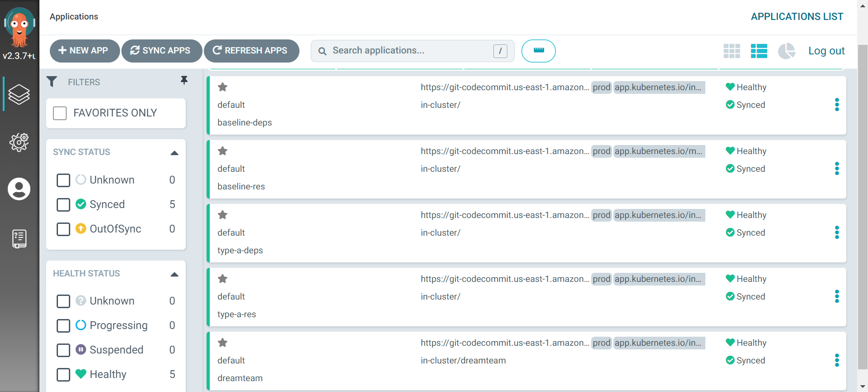Favorite the dreamteam application star
Image resolution: width=868 pixels, height=392 pixels.
click(x=222, y=343)
